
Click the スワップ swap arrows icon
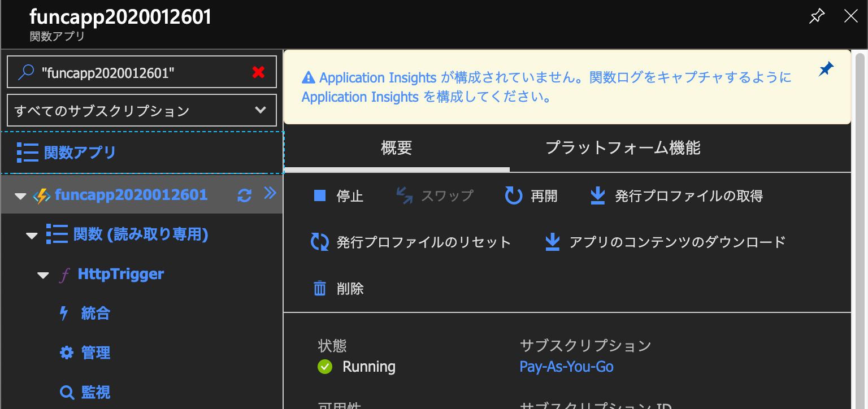point(404,196)
